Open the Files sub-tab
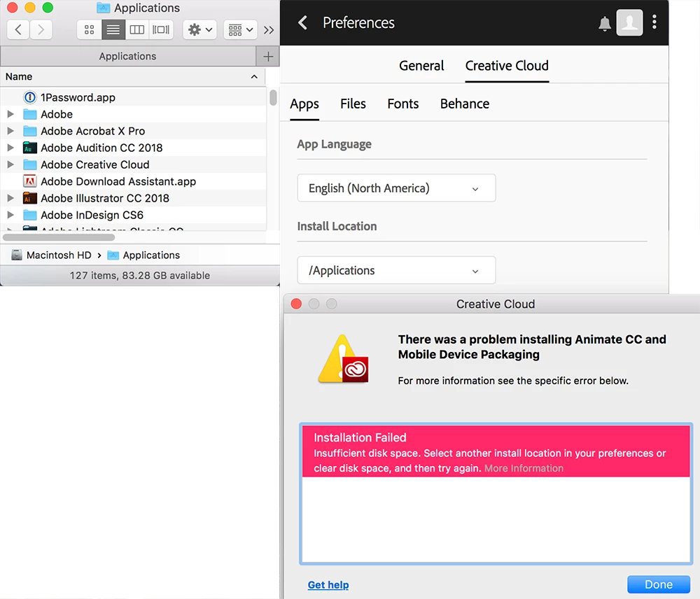700x599 pixels. 353,104
